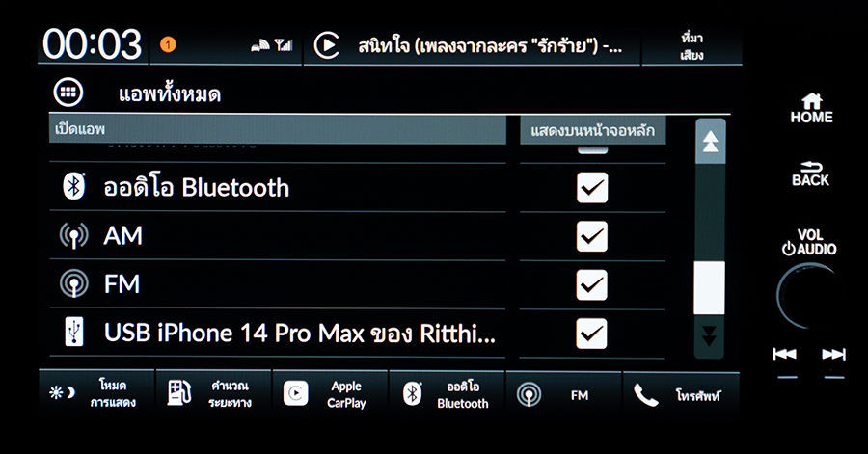Disable the FM home screen checkbox
The height and width of the screenshot is (454, 868).
pos(591,284)
